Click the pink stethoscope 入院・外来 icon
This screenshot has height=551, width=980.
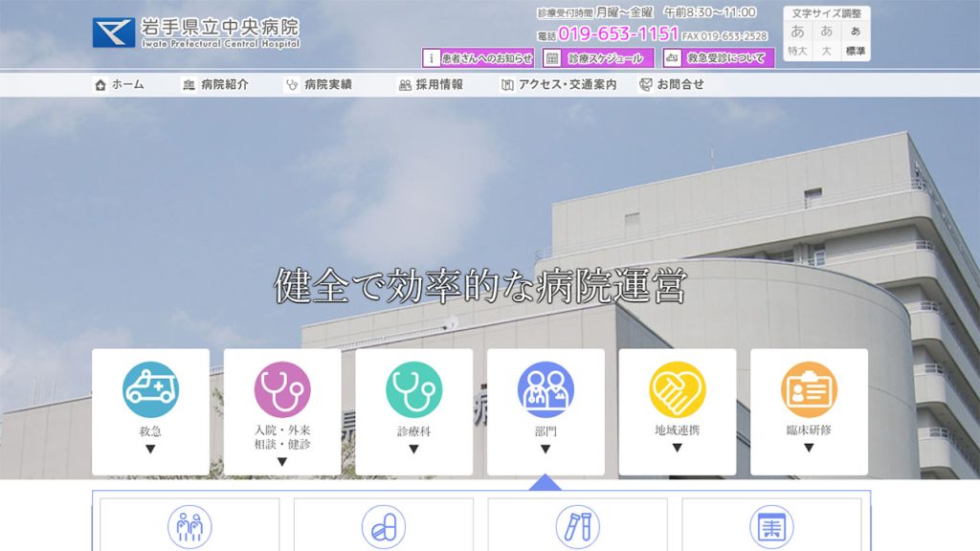point(282,389)
